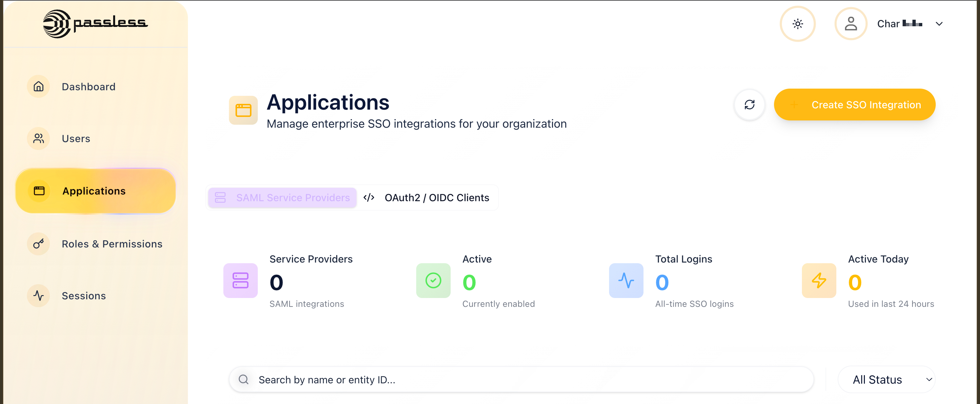Click the orange Active Today lightning icon
980x404 pixels.
pyautogui.click(x=819, y=280)
